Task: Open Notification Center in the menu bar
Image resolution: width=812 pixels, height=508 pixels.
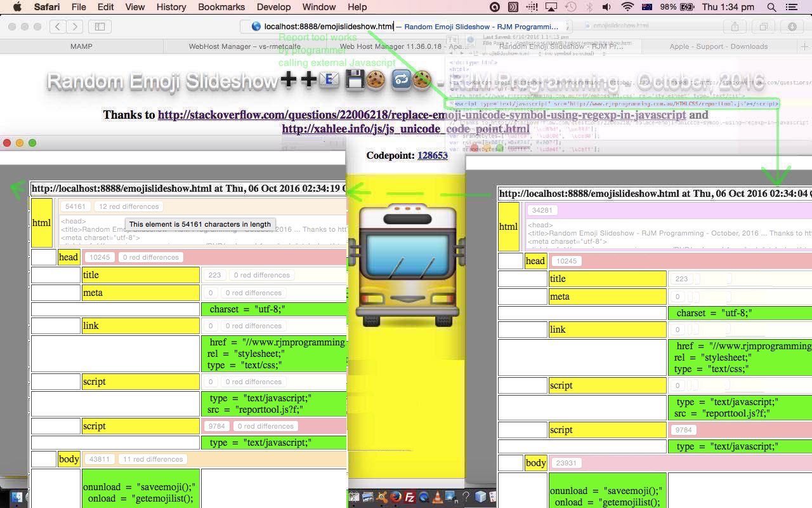Action: pyautogui.click(x=791, y=7)
